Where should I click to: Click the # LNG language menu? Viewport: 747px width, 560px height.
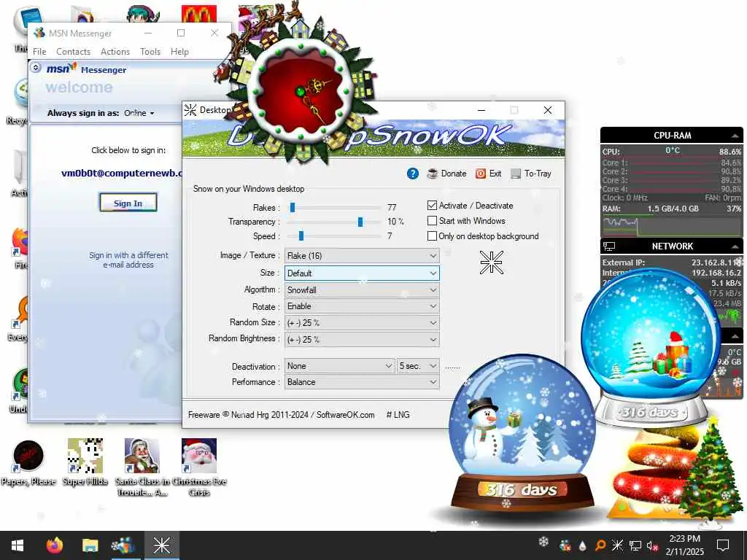tap(398, 415)
